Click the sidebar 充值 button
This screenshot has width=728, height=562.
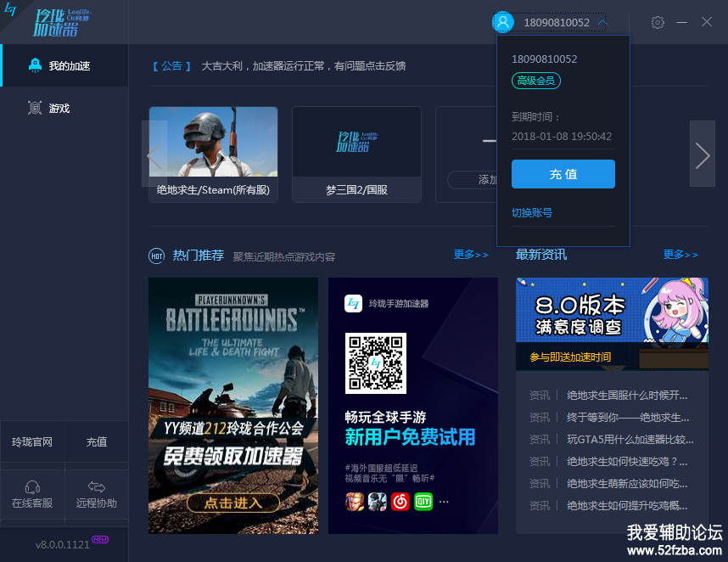point(97,441)
